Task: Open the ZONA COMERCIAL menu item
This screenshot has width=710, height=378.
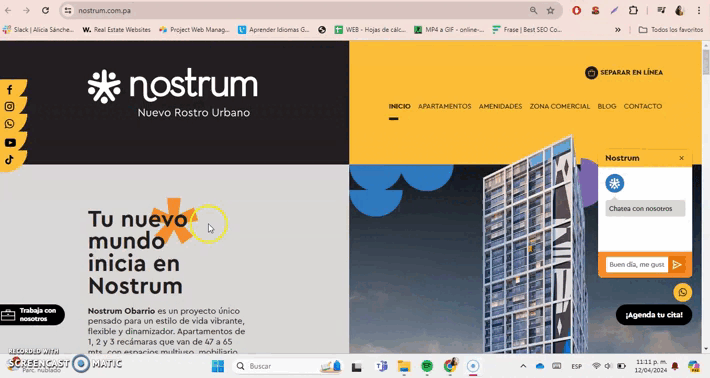Action: point(560,106)
